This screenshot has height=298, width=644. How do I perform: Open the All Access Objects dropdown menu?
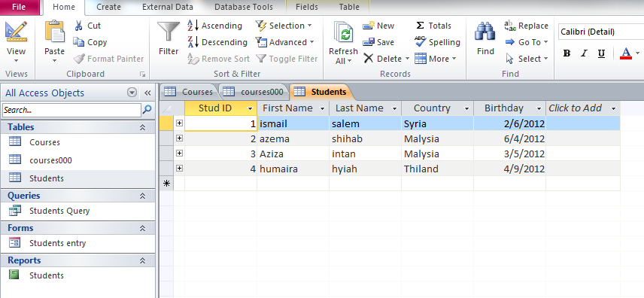tap(132, 93)
